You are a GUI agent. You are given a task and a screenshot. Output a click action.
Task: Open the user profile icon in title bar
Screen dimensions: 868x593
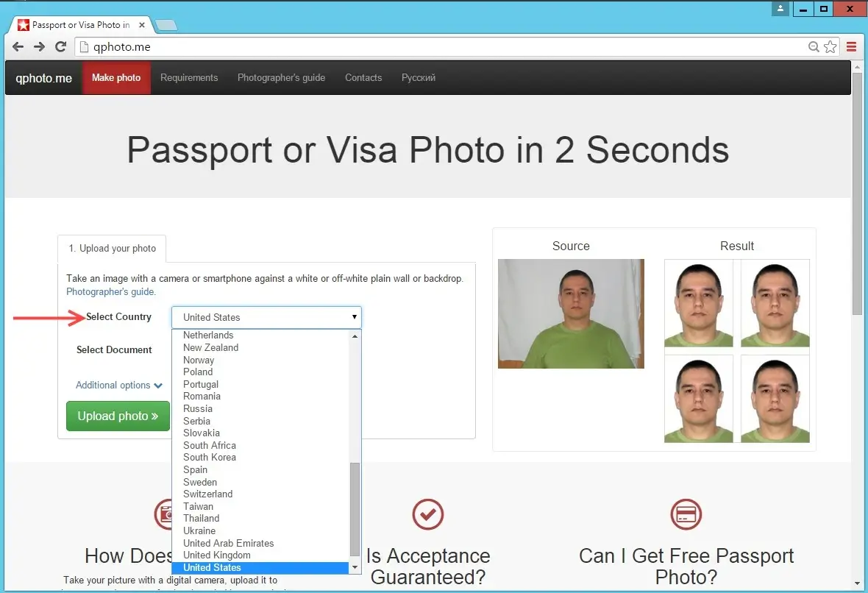click(x=780, y=9)
